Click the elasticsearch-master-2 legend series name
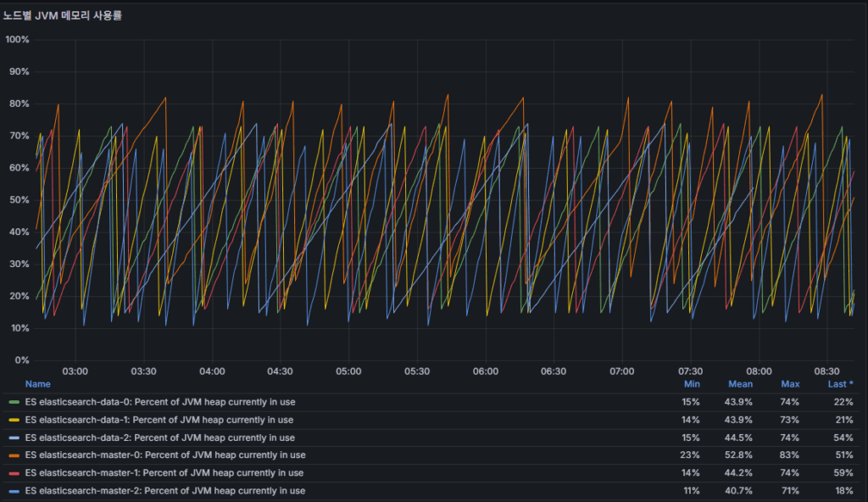Screen dimensions: 868x502 [x=165, y=491]
